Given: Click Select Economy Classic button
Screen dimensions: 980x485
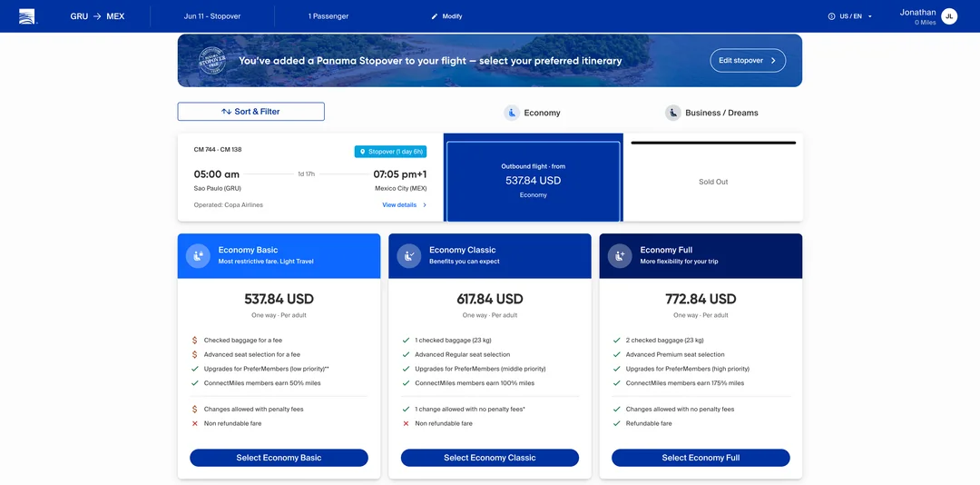Looking at the screenshot, I should click(x=489, y=458).
